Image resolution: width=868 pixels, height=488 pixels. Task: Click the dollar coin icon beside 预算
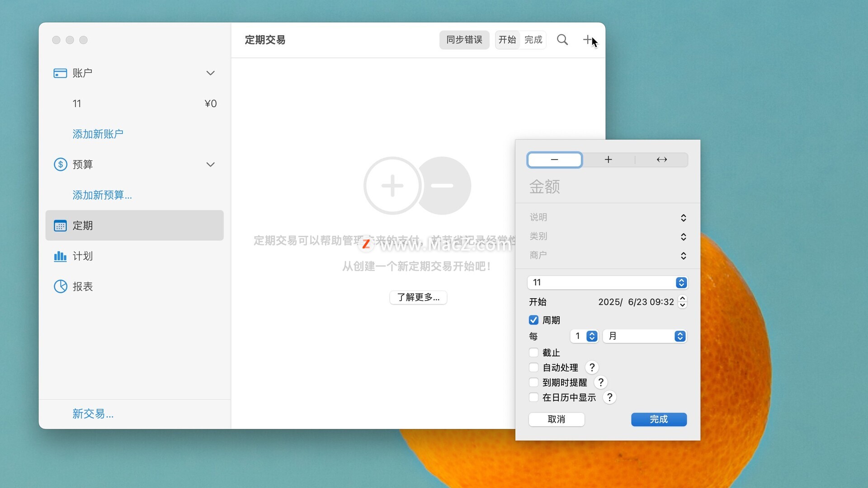tap(60, 164)
